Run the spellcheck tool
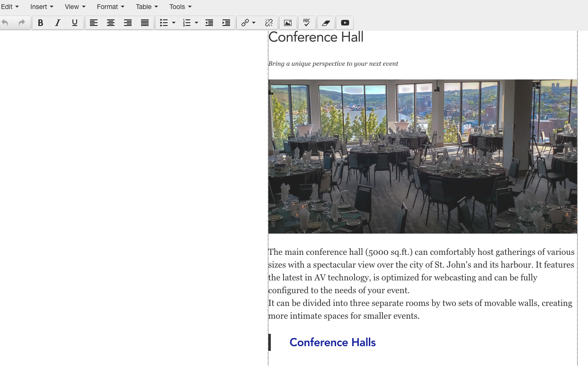Image resolution: width=588 pixels, height=366 pixels. click(307, 23)
